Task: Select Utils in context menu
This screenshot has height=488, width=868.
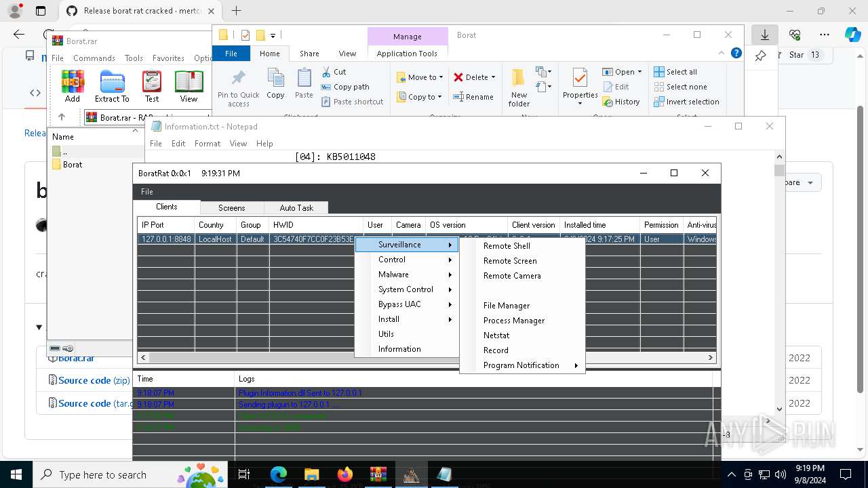Action: click(407, 334)
